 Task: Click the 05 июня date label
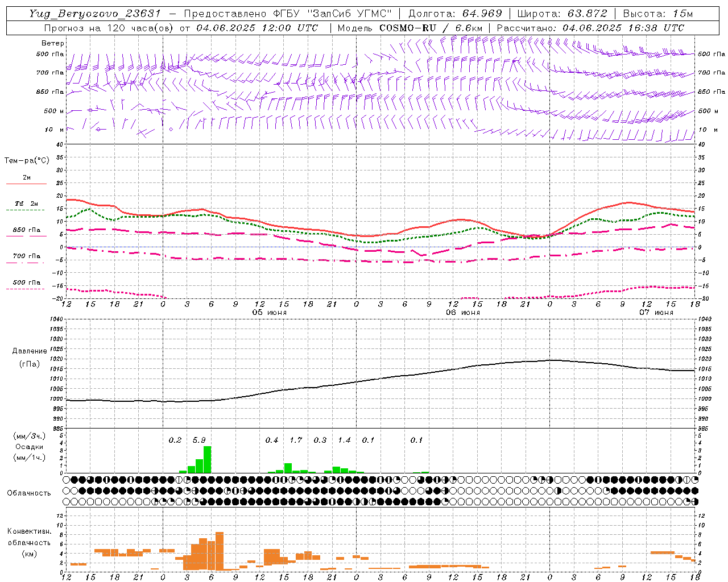pyautogui.click(x=270, y=313)
